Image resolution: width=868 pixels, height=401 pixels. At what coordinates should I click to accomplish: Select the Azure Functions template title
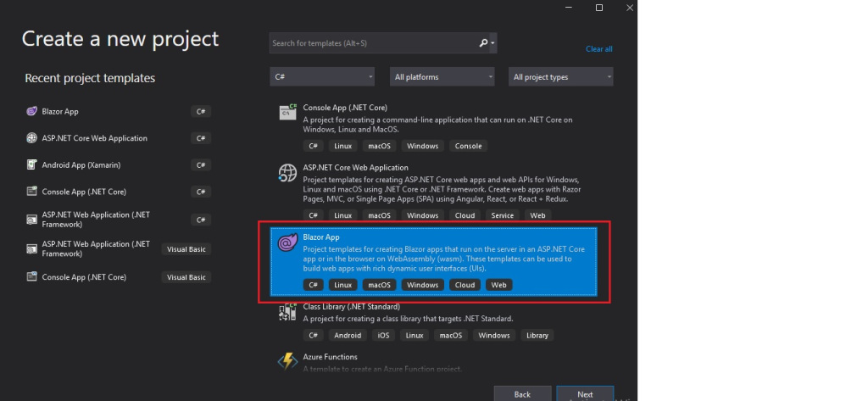330,357
